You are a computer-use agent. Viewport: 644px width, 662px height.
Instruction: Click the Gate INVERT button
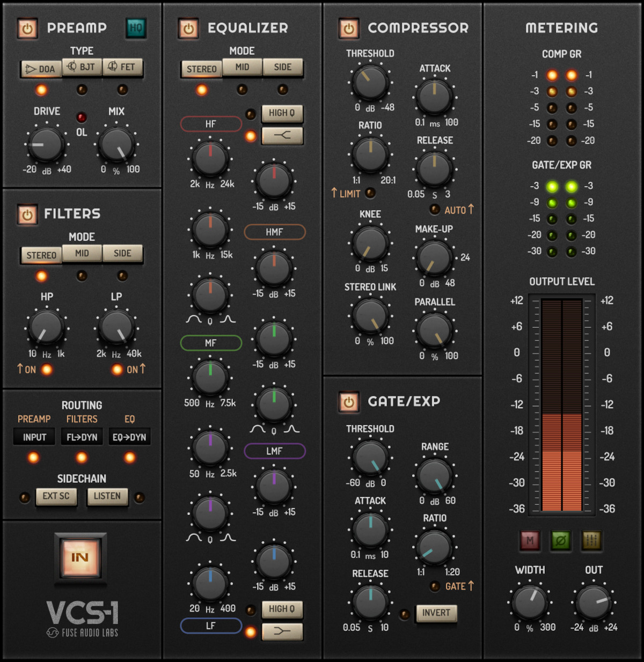(x=436, y=613)
